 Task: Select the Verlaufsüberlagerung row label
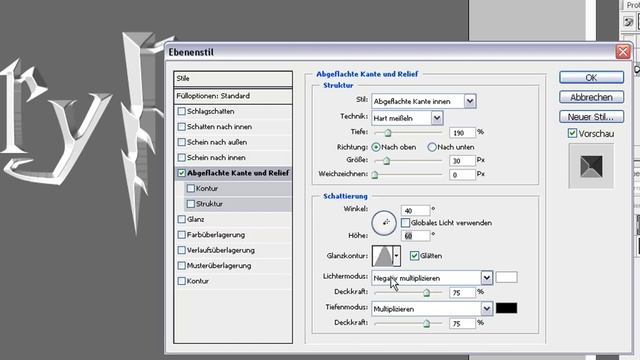pos(221,250)
